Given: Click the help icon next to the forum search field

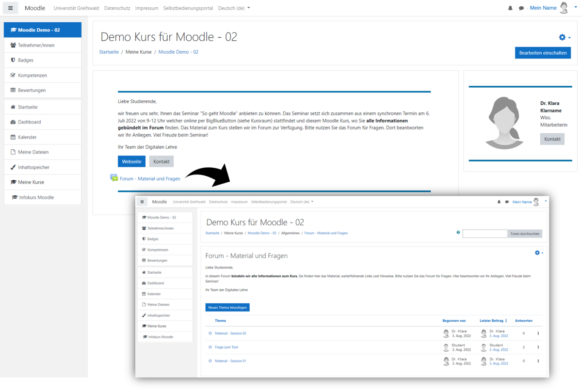Looking at the screenshot, I should pos(458,233).
